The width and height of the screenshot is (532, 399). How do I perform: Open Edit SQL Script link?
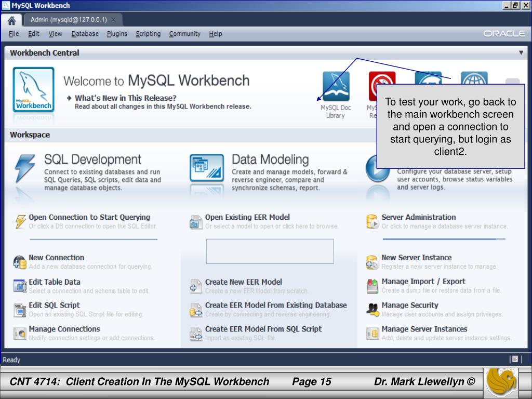[54, 305]
